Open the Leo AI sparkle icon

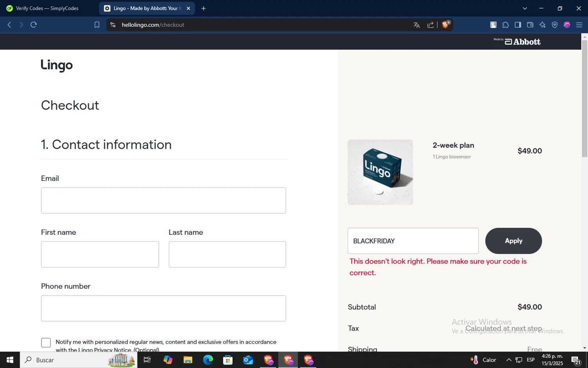[543, 25]
